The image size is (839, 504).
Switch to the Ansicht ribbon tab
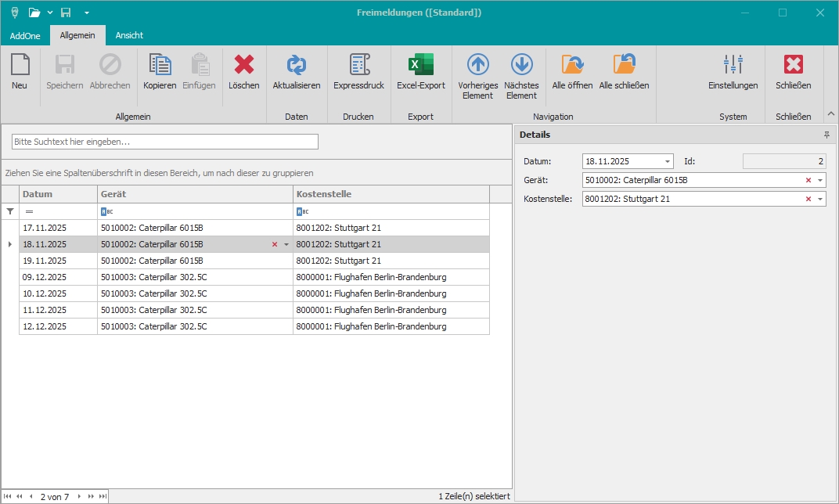coord(129,35)
